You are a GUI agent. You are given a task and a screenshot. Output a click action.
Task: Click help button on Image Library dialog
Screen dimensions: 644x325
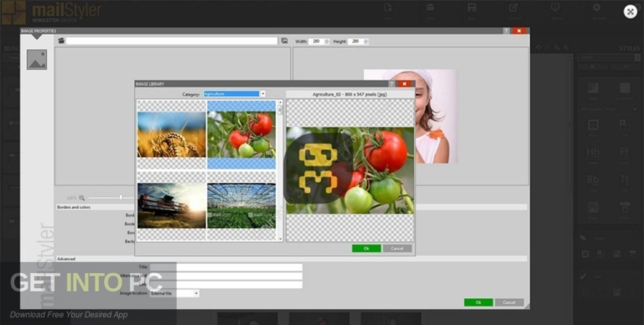[x=392, y=84]
